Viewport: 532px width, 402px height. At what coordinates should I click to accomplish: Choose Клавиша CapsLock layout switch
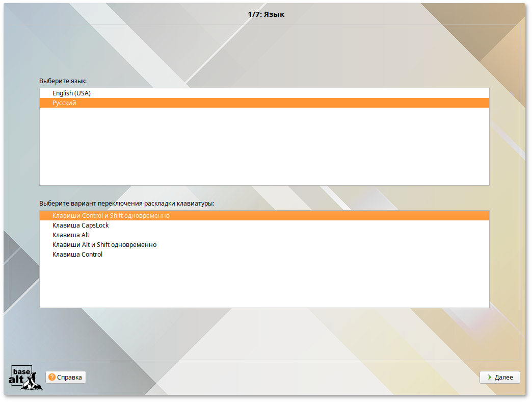[81, 225]
